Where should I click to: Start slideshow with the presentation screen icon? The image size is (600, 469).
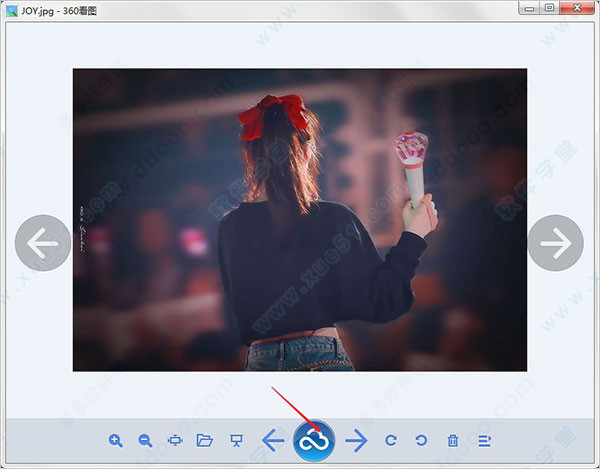click(236, 440)
